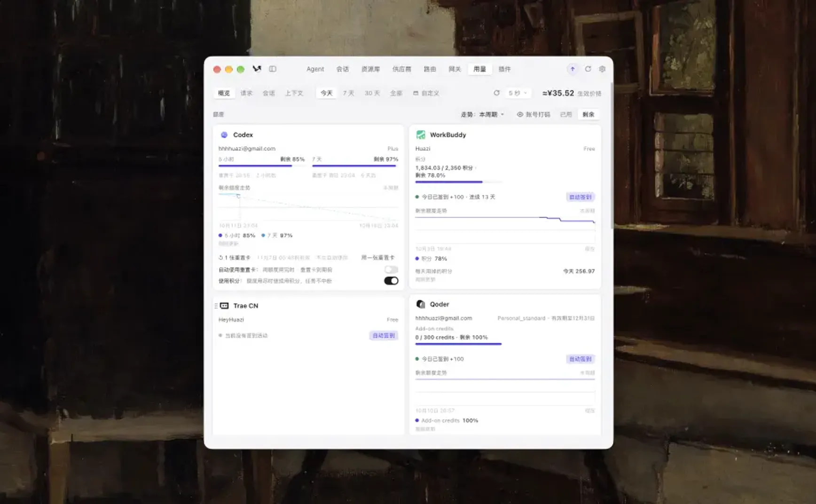Image resolution: width=816 pixels, height=504 pixels.
Task: Open settings via the gear icon
Action: pyautogui.click(x=602, y=69)
